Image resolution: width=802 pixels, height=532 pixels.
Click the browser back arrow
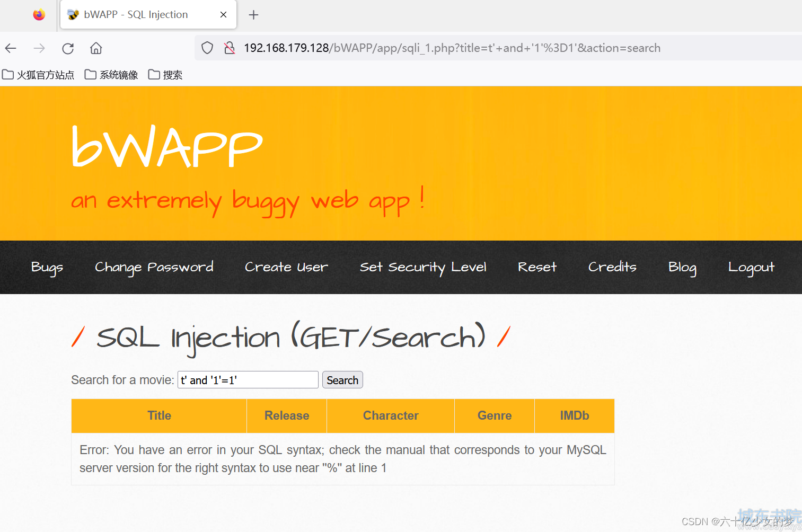click(x=11, y=49)
